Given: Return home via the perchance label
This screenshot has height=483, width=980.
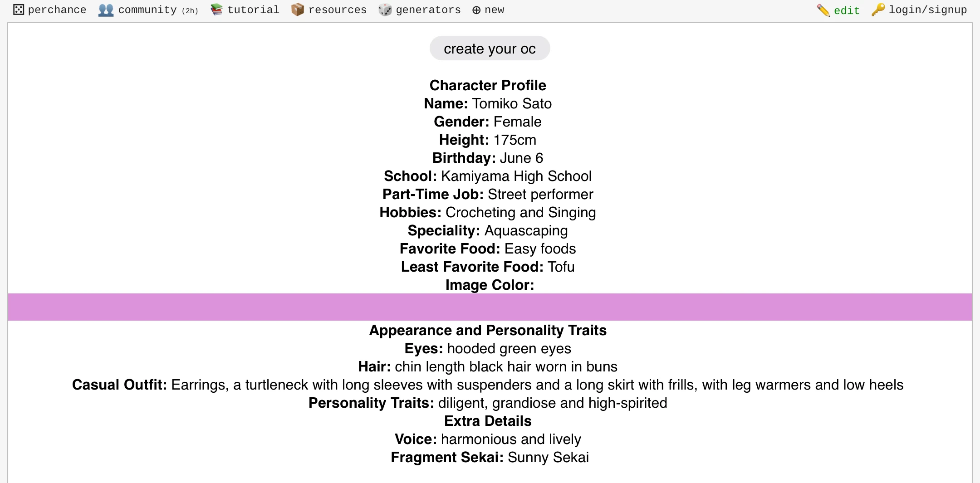Looking at the screenshot, I should pyautogui.click(x=58, y=9).
